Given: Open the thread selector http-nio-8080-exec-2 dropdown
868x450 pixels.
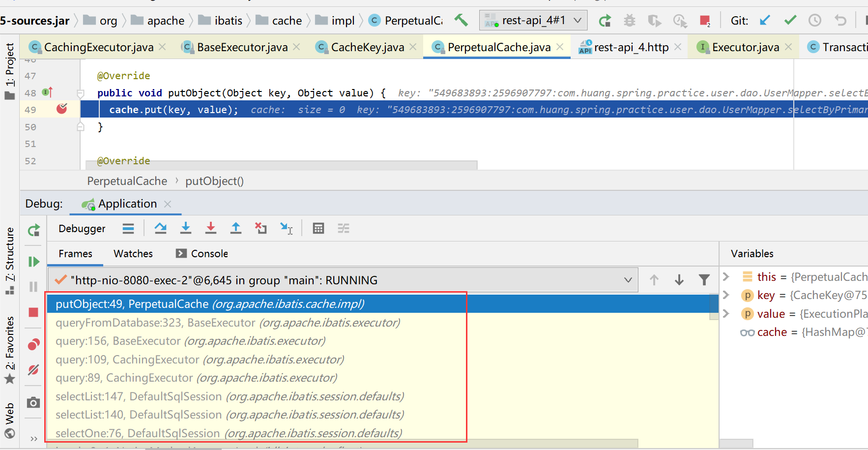Looking at the screenshot, I should 343,280.
